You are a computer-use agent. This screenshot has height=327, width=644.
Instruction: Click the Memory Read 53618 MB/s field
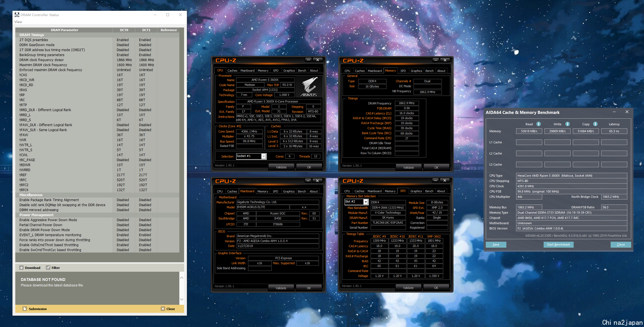[529, 131]
